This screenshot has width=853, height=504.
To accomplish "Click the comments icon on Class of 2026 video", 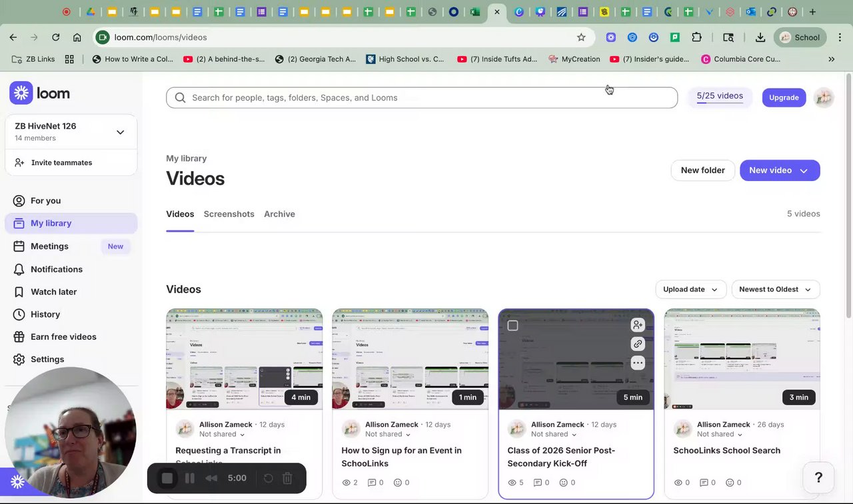I will (538, 483).
